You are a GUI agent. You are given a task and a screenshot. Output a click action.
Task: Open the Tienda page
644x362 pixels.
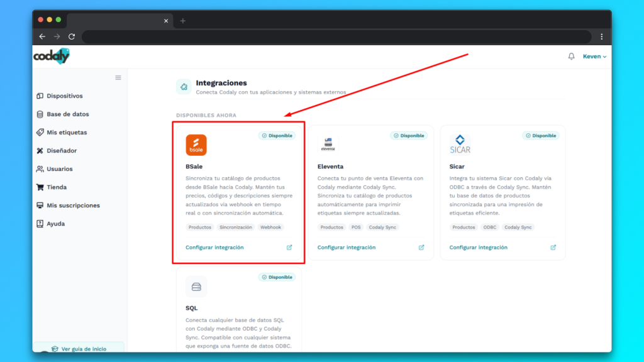click(57, 187)
